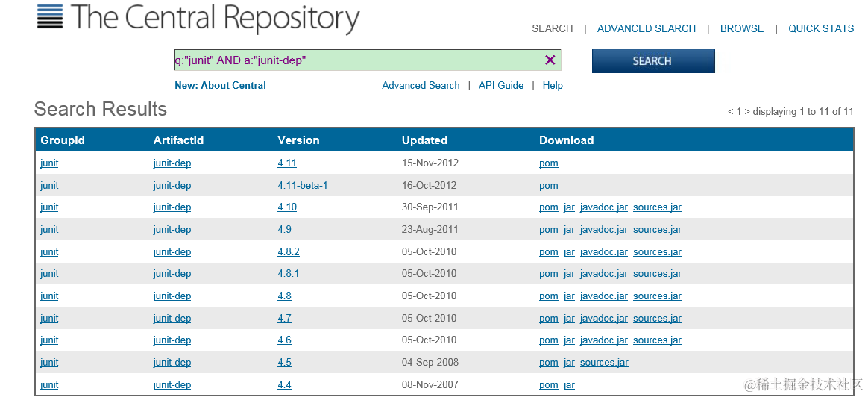Open junit-dep ArtifactId link in 4.4 row
The width and height of the screenshot is (868, 397).
tap(172, 385)
